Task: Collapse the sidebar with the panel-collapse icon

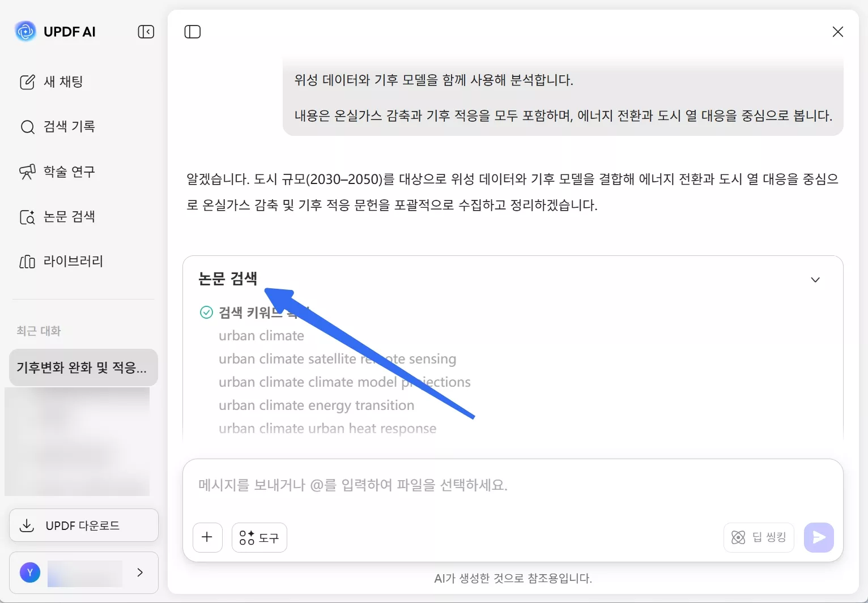Action: [x=146, y=32]
